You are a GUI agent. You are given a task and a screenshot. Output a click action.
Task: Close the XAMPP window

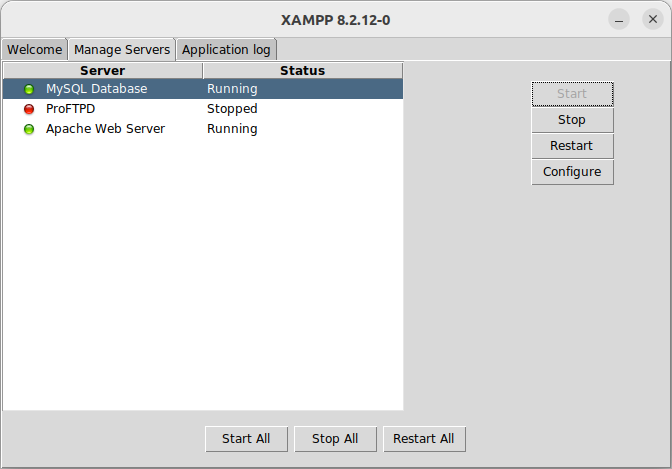[x=653, y=19]
